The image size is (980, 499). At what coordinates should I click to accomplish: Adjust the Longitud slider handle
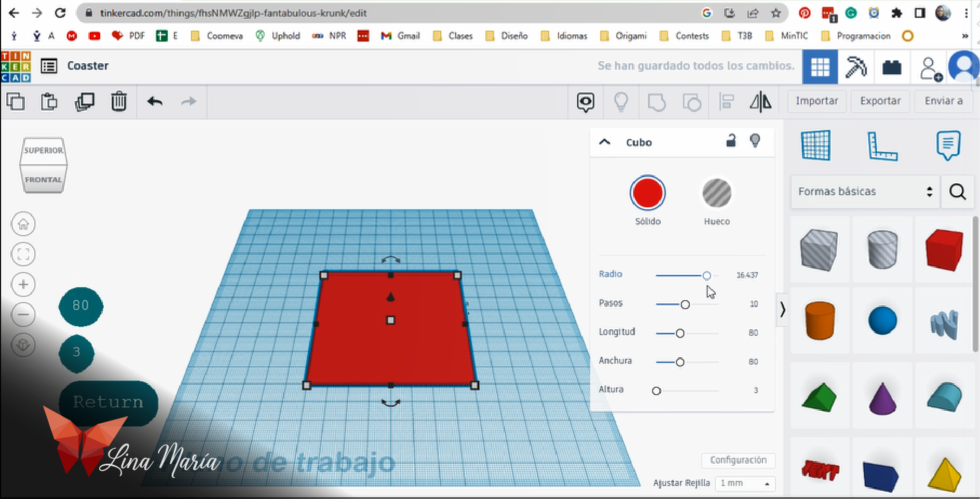680,333
